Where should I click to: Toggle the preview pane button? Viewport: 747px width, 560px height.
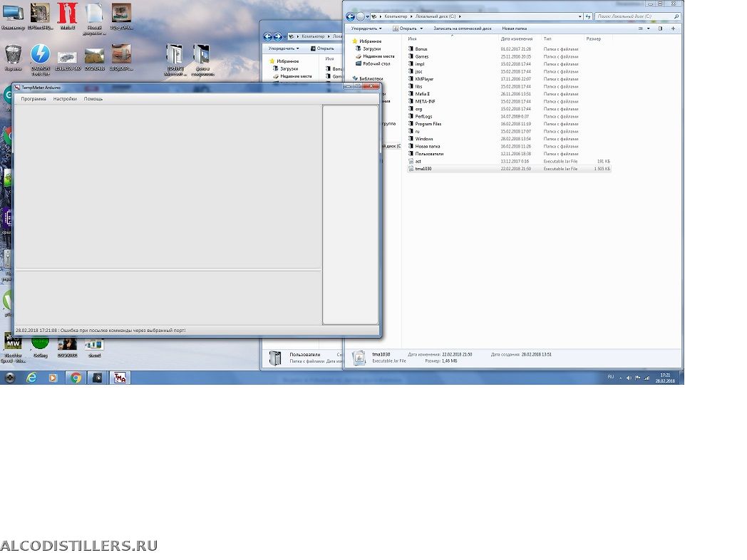click(660, 28)
